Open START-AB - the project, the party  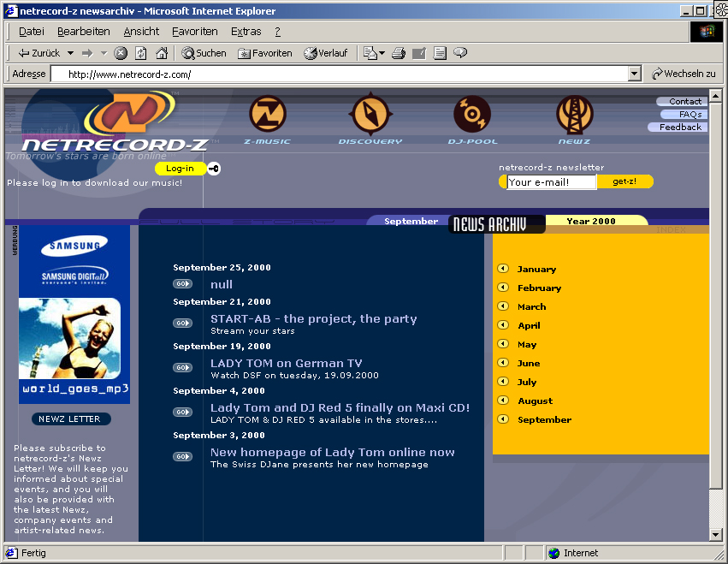[314, 318]
